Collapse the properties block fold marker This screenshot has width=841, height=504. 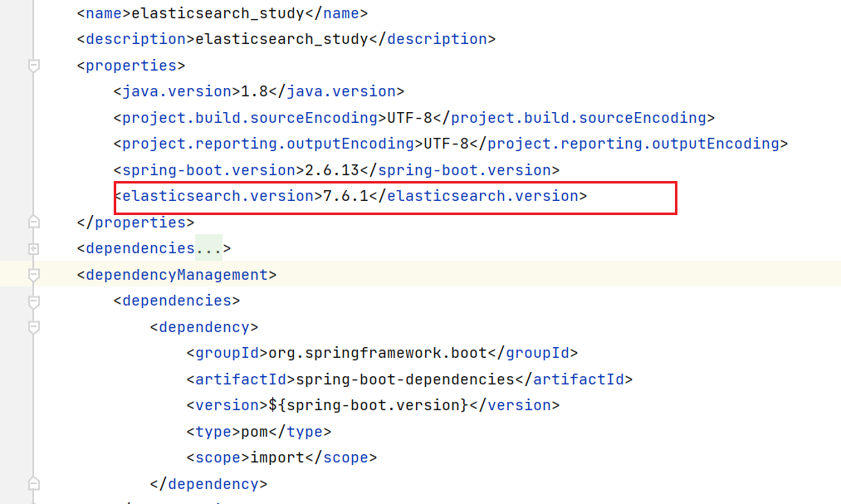pyautogui.click(x=33, y=65)
